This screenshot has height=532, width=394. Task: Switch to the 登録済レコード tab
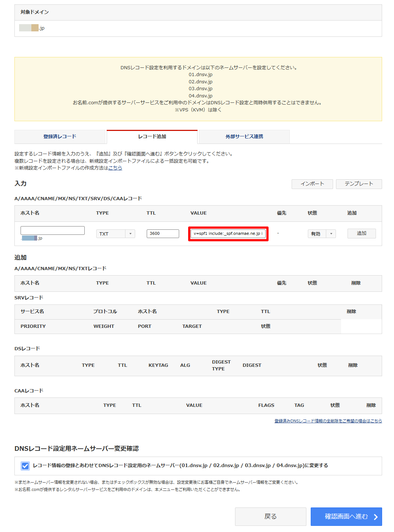tap(60, 137)
